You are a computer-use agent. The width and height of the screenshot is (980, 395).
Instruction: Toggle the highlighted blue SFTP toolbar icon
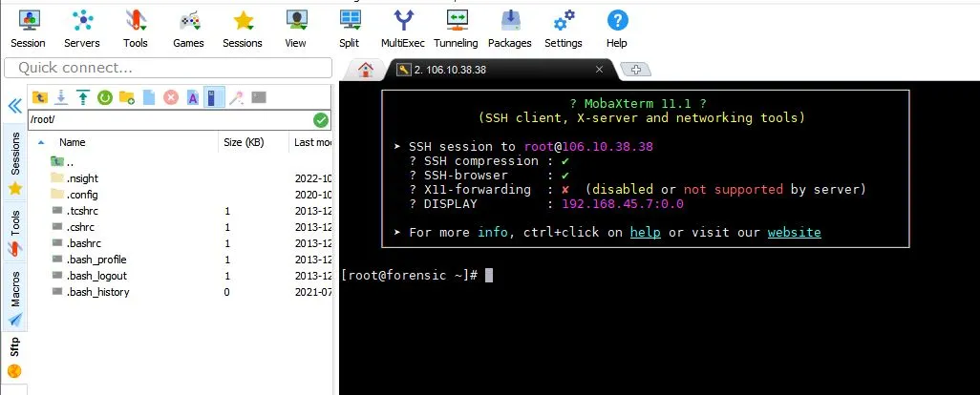(x=214, y=97)
